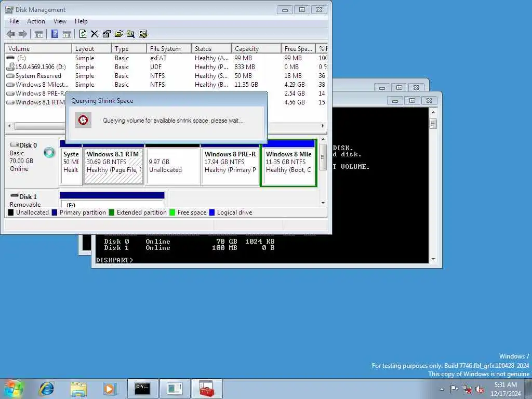Select the (F:) partition block on Disk 1
532x399 pixels.
pyautogui.click(x=112, y=200)
